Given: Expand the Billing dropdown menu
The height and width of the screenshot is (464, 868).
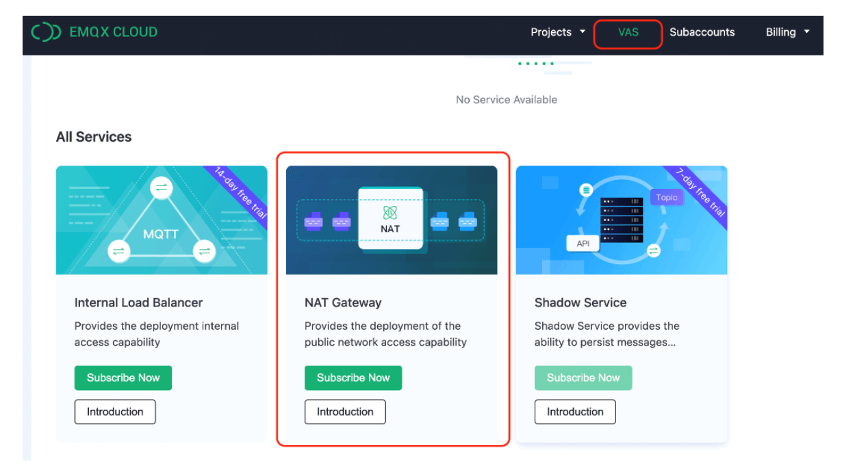Looking at the screenshot, I should (x=787, y=32).
